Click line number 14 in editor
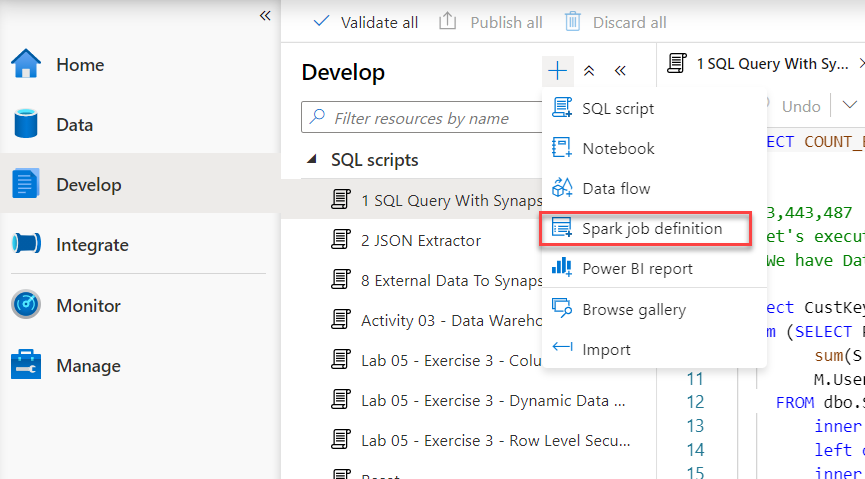865x479 pixels. [x=695, y=450]
